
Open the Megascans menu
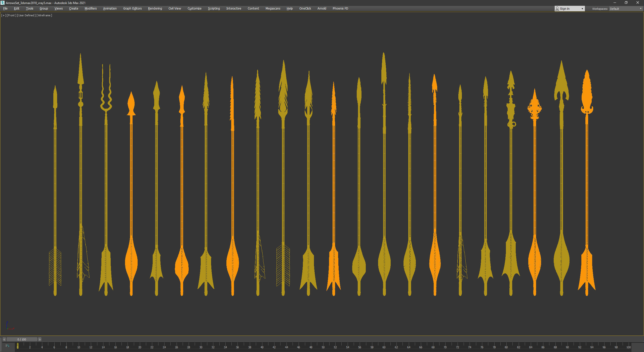pyautogui.click(x=273, y=9)
